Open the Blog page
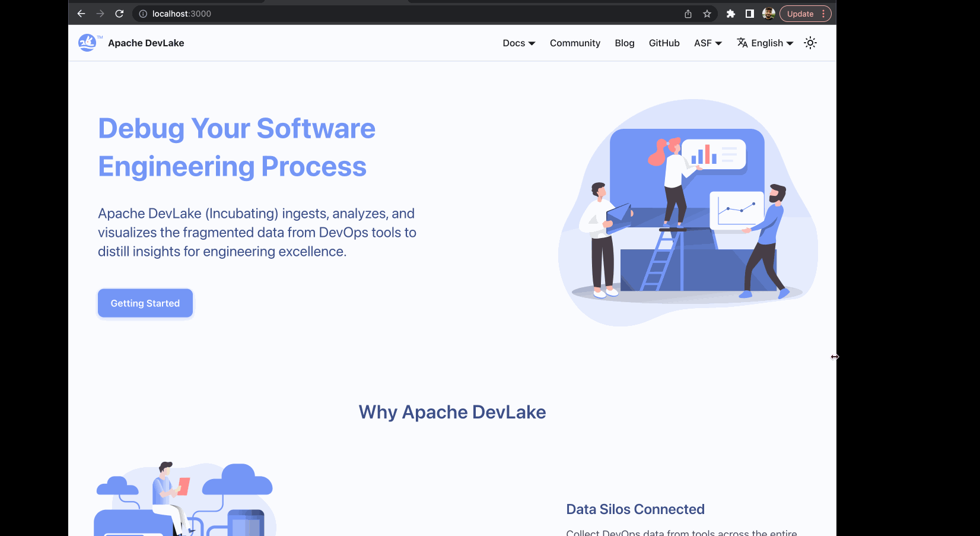Screen dimensions: 980x536 625,43
